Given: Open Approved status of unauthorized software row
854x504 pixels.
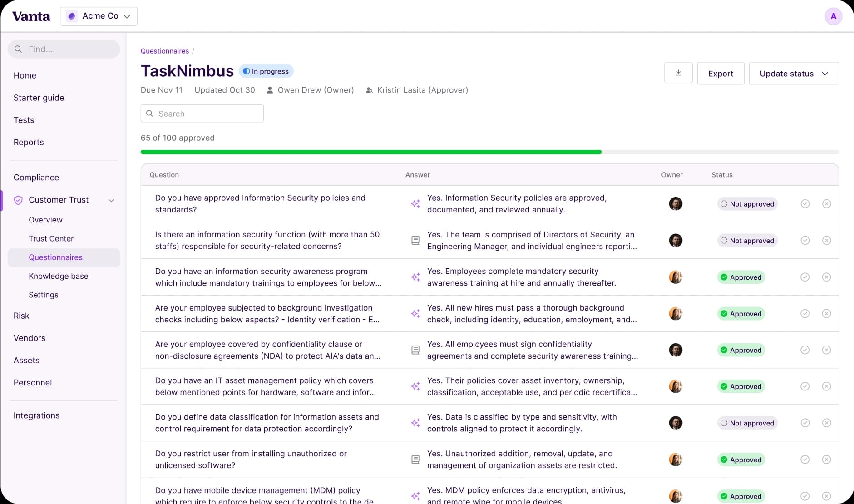Looking at the screenshot, I should click(741, 460).
